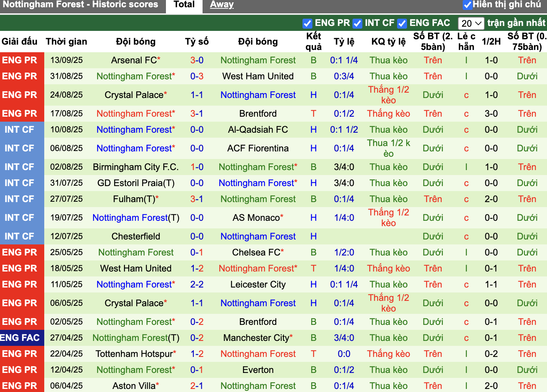This screenshot has height=392, width=547.
Task: Click West Ham United in 18/05/25 row
Action: click(x=136, y=268)
